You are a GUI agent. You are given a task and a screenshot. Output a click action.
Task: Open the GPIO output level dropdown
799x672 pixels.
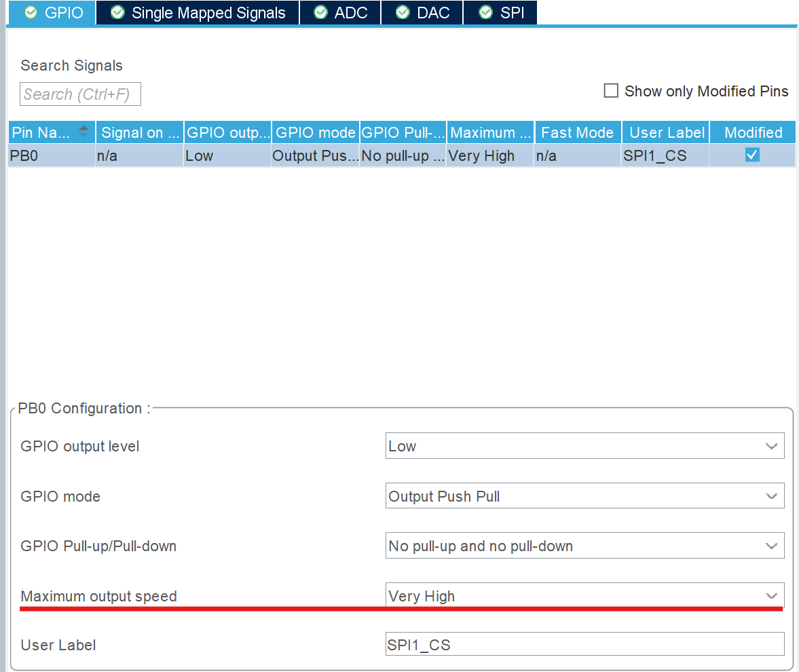584,446
